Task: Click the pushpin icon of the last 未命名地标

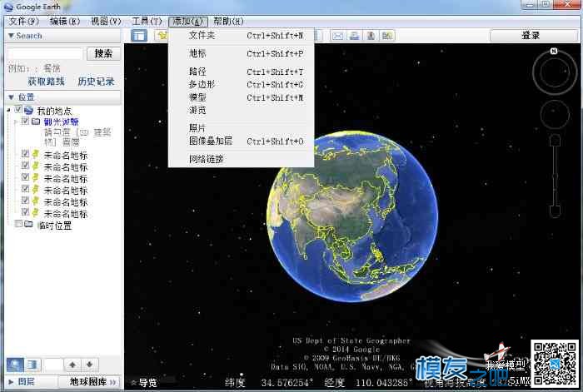Action: pyautogui.click(x=36, y=212)
